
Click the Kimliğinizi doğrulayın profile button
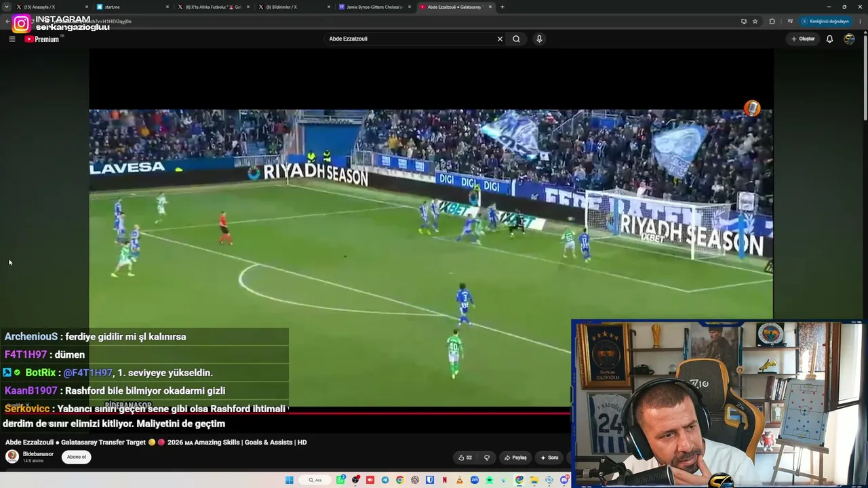point(825,21)
